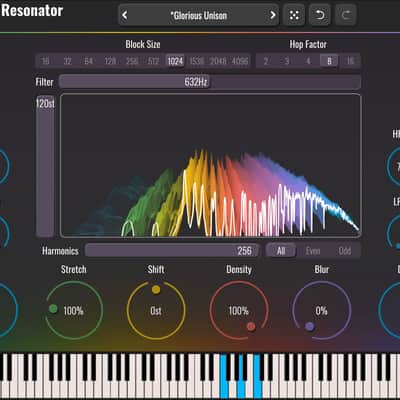Go to the previous preset arrow

click(x=125, y=15)
